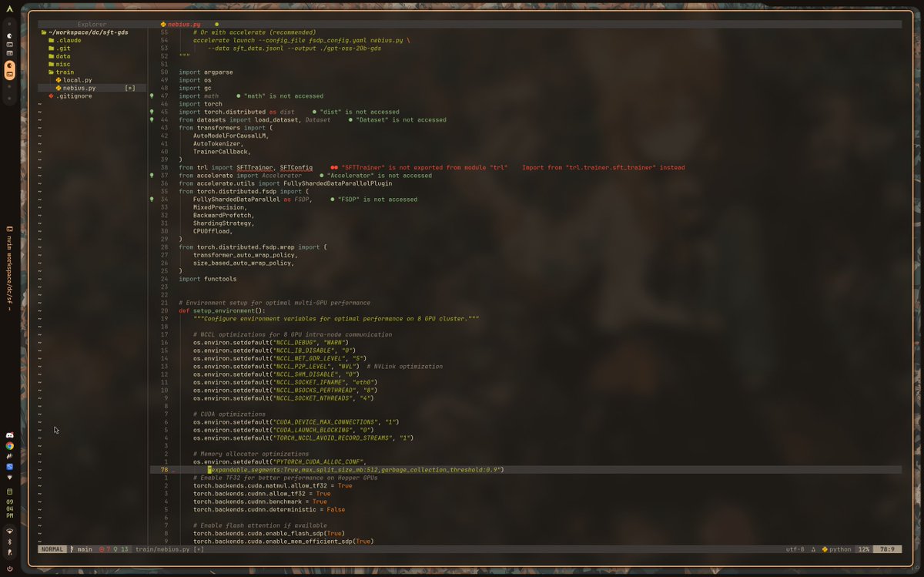Image resolution: width=924 pixels, height=577 pixels.
Task: Click the python icon on nebius.py tab
Action: pos(163,25)
